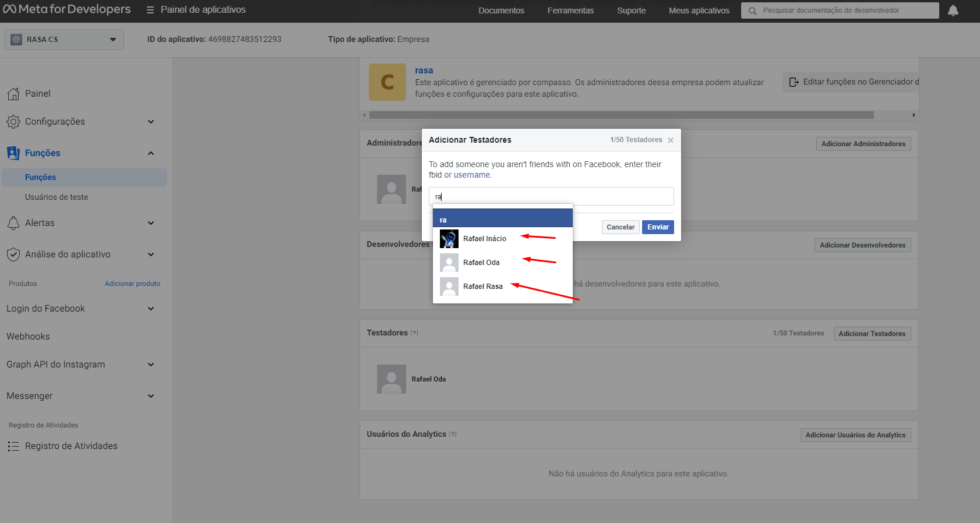Click Adicionar Administradores button
This screenshot has width=980, height=523.
(x=863, y=144)
